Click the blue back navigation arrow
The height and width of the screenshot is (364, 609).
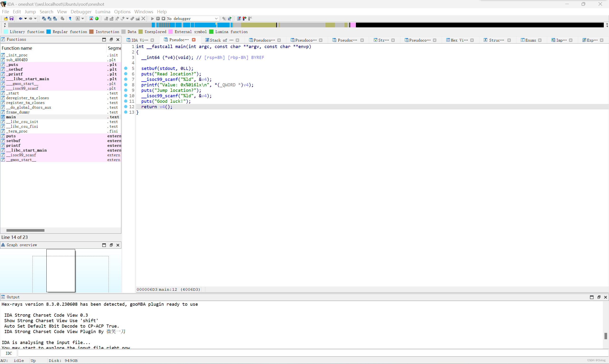pos(21,19)
